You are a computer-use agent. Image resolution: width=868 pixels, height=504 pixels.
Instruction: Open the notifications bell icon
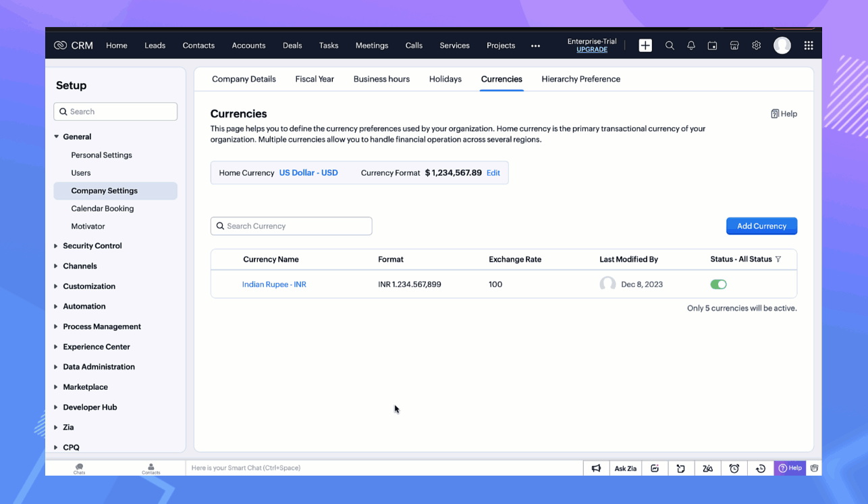point(691,45)
